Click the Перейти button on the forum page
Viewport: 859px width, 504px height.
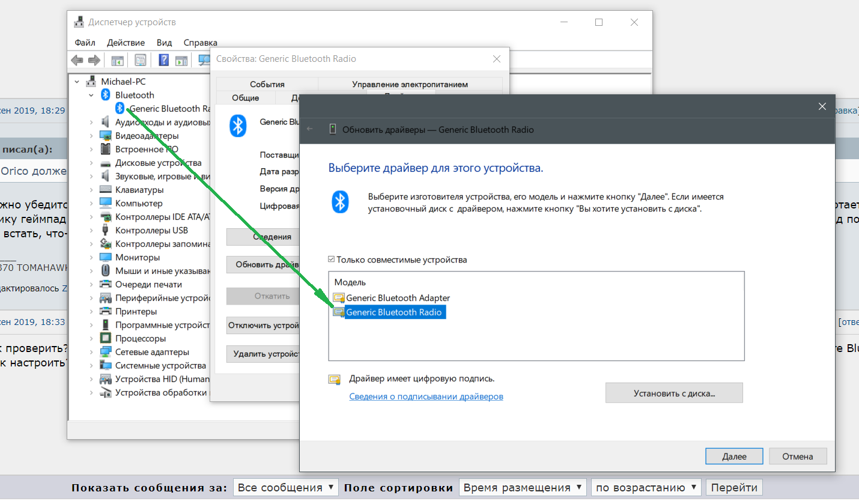tap(734, 487)
